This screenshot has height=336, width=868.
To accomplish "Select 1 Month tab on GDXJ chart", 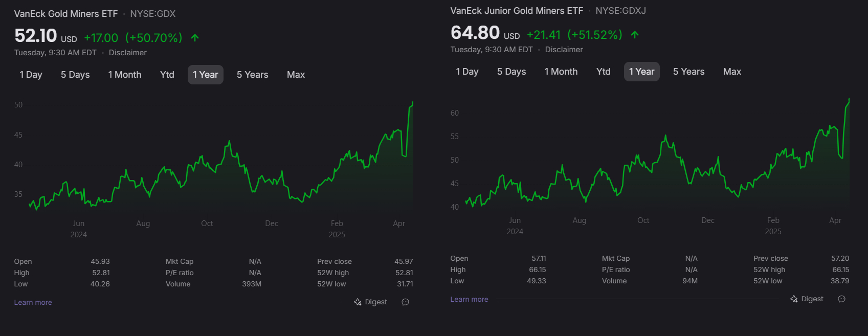I will (x=561, y=72).
